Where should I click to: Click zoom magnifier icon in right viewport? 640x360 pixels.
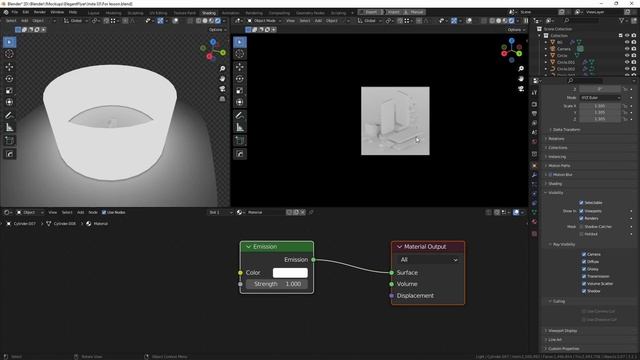[x=521, y=69]
